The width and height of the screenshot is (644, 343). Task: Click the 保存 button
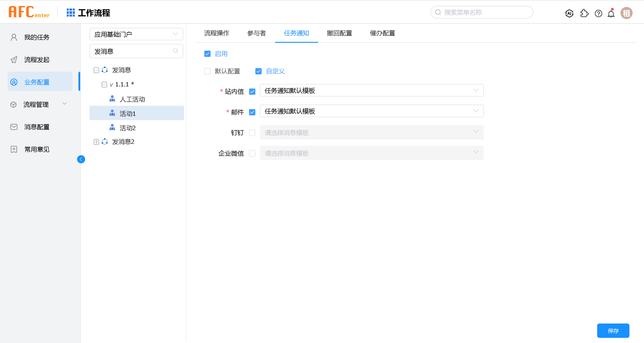pyautogui.click(x=613, y=331)
